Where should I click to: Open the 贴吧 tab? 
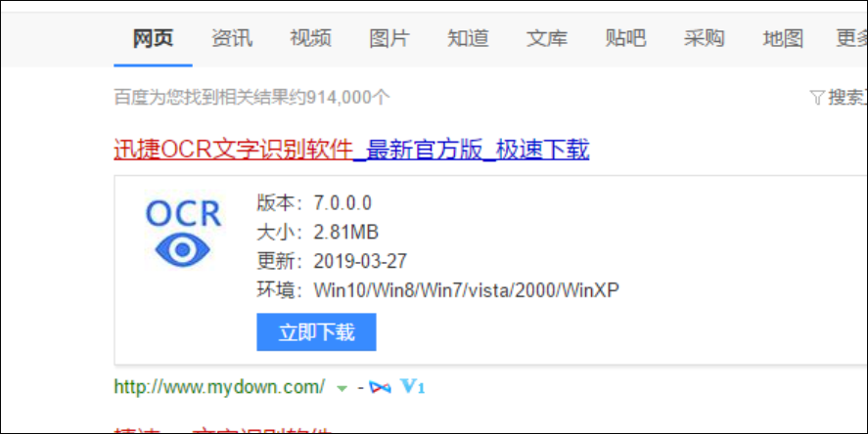click(625, 38)
